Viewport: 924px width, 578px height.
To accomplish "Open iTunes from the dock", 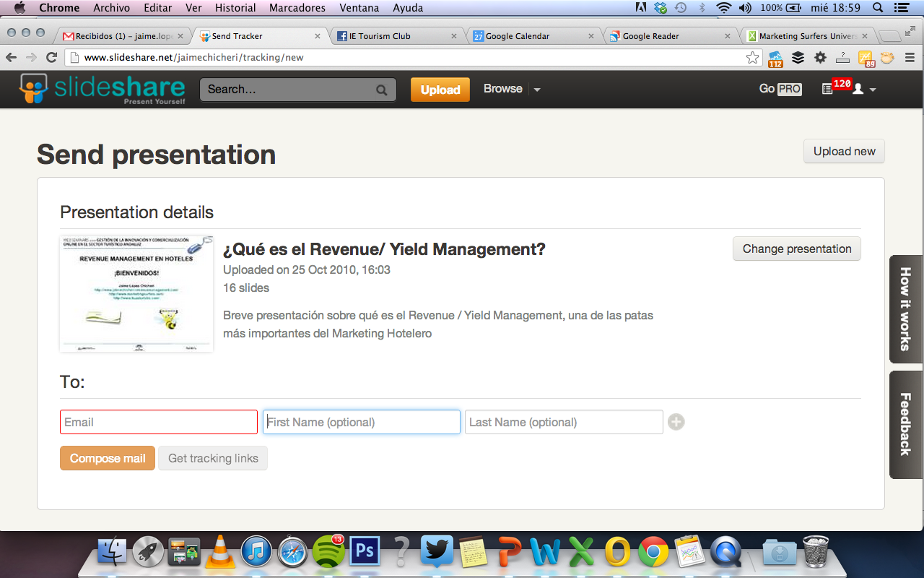I will point(256,553).
